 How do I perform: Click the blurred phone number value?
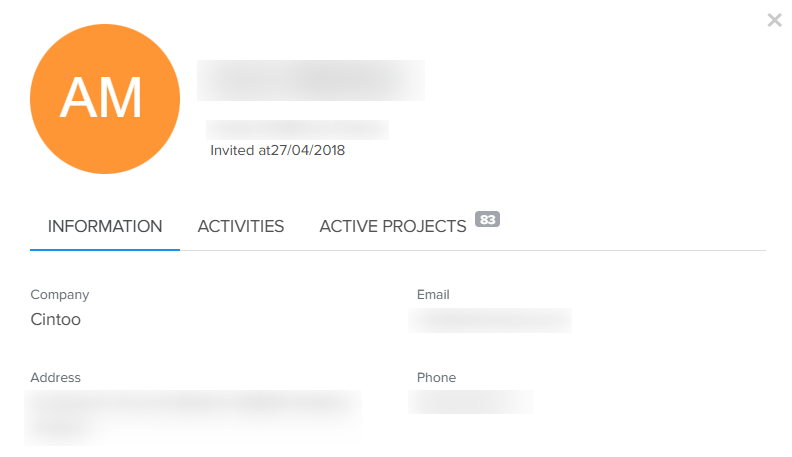pos(471,402)
